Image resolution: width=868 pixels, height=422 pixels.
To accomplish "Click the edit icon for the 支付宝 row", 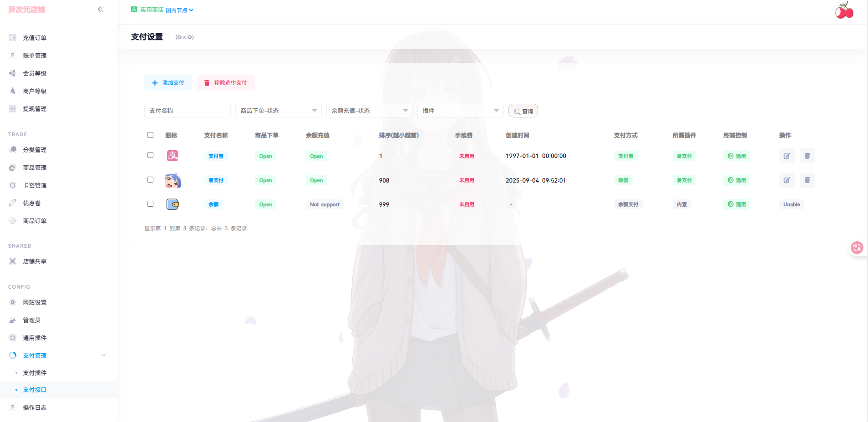I will point(787,156).
